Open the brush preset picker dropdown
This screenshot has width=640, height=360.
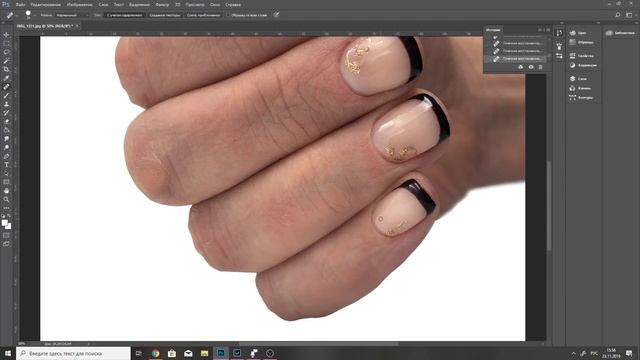click(x=35, y=15)
